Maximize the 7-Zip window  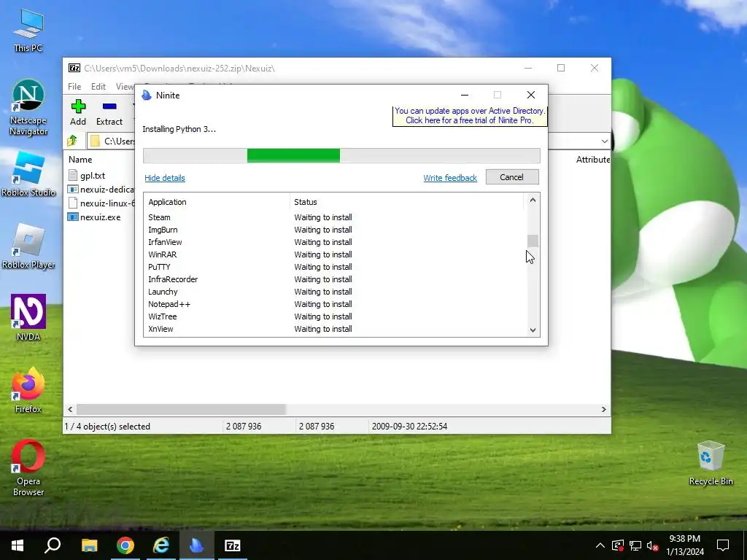(561, 68)
